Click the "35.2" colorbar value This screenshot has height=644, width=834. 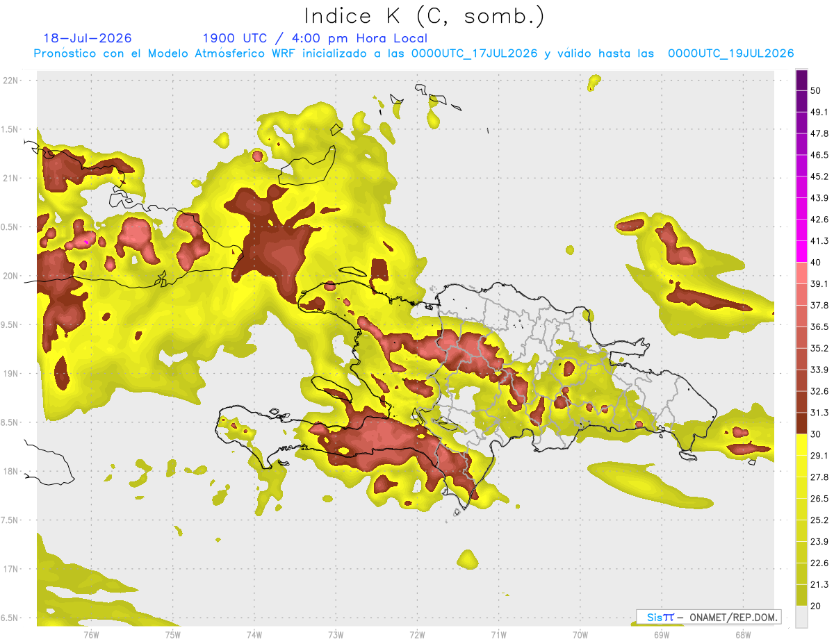click(x=819, y=348)
